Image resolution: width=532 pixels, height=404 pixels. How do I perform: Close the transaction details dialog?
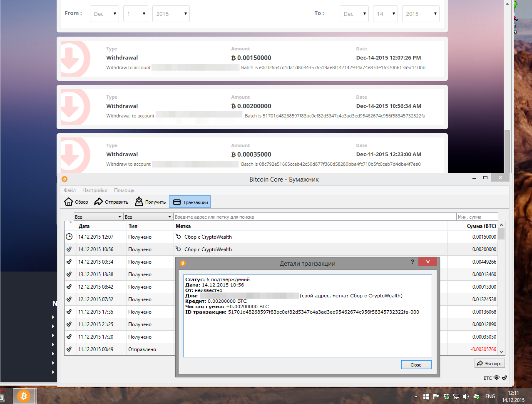pos(416,365)
